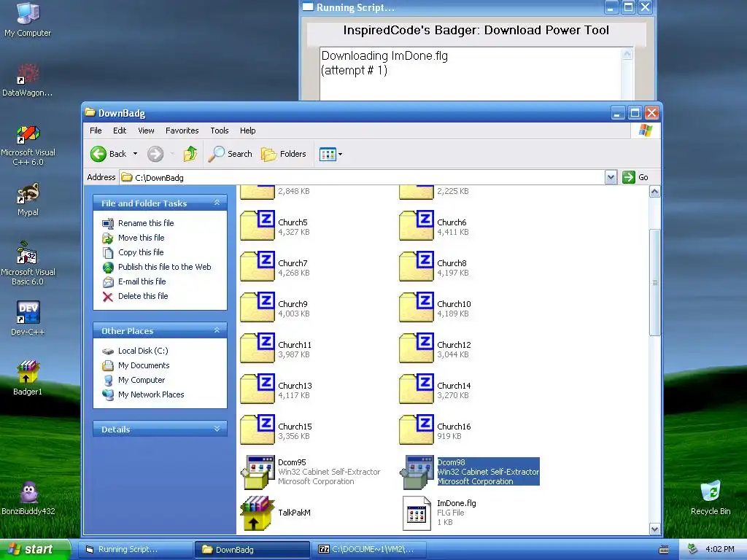Image resolution: width=747 pixels, height=560 pixels.
Task: Click Rename this file link
Action: coord(146,223)
